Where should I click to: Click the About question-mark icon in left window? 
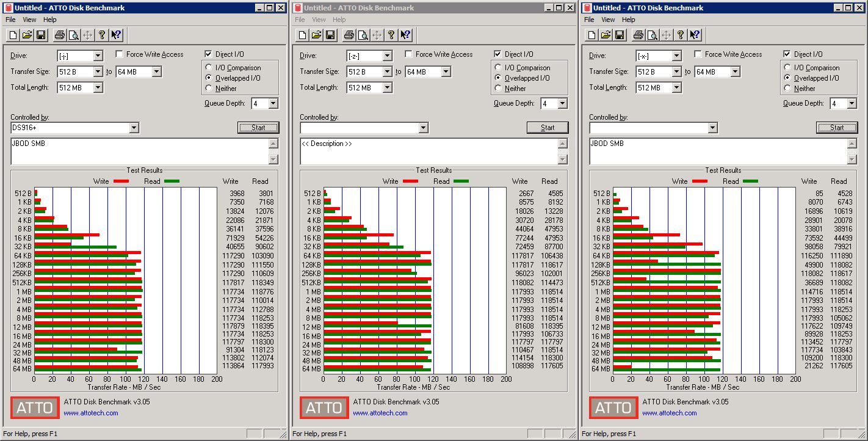tap(102, 35)
